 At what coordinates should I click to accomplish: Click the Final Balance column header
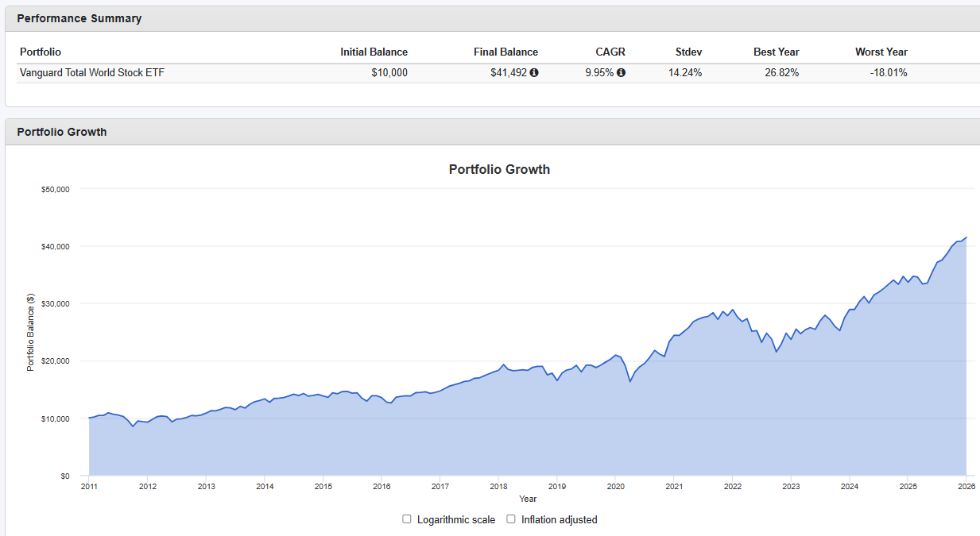coord(505,52)
